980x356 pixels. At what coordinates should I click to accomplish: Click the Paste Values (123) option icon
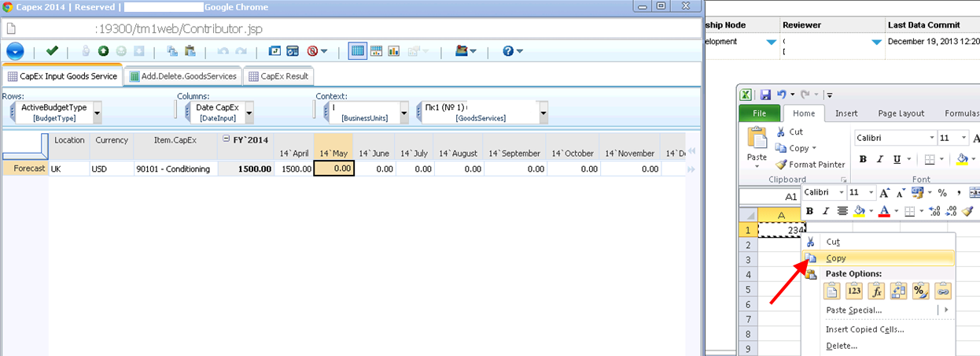[854, 291]
